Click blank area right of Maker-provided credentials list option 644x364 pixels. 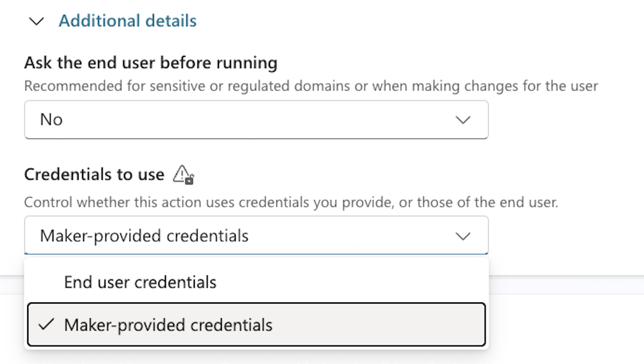378,324
